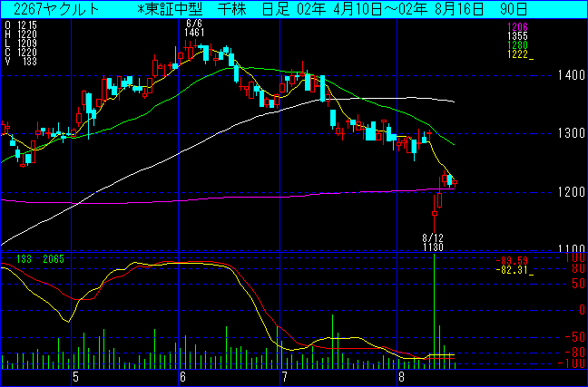
Task: Click the oscillator axis label 50
Action: click(577, 284)
